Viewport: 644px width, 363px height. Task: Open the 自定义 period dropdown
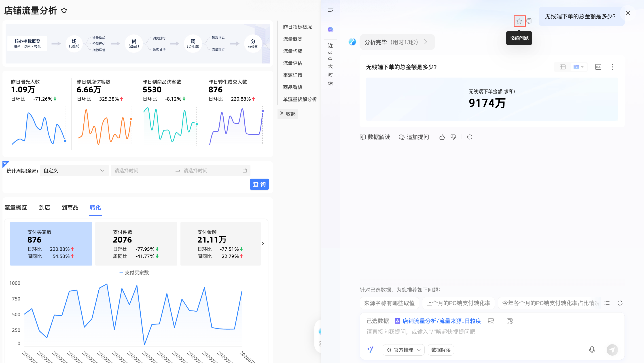pos(74,171)
